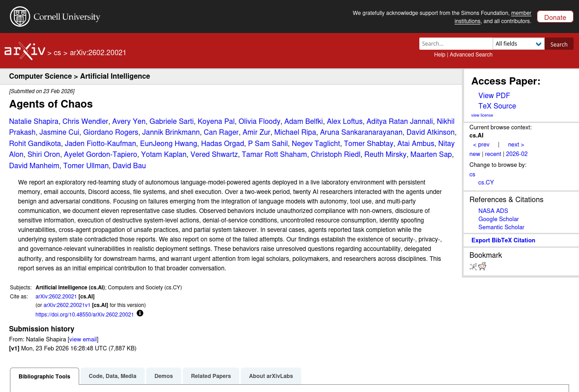The height and width of the screenshot is (392, 579).
Task: Click Export BibTeX Citation
Action: [503, 241]
